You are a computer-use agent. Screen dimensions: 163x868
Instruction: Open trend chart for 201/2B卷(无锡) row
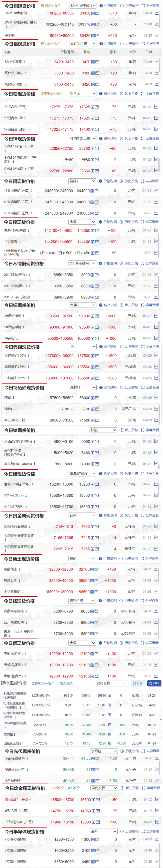pyautogui.click(x=156, y=275)
